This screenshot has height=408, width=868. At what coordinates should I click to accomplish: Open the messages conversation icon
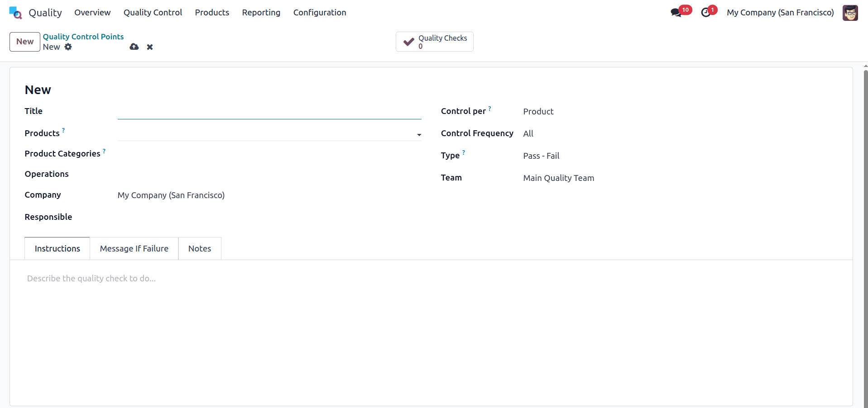676,13
